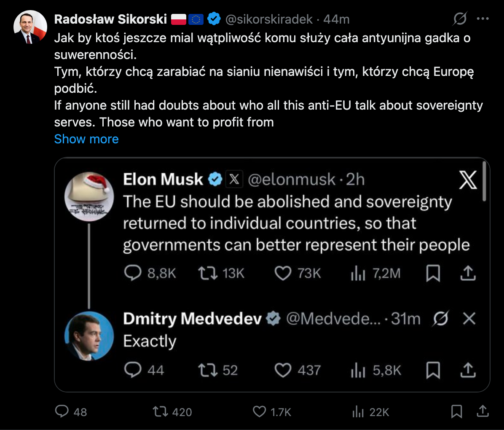Click Dmitry Medvedev's profile picture
The image size is (504, 430).
[89, 336]
